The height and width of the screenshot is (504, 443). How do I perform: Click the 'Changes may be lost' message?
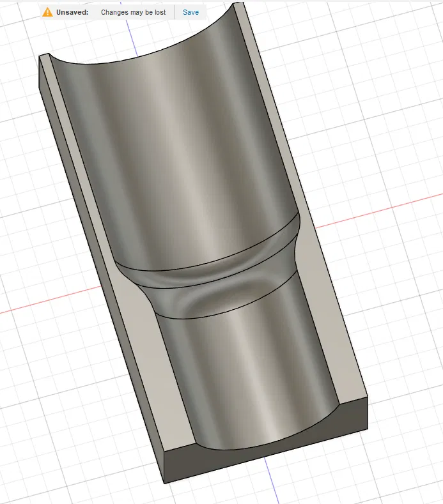[x=133, y=12]
